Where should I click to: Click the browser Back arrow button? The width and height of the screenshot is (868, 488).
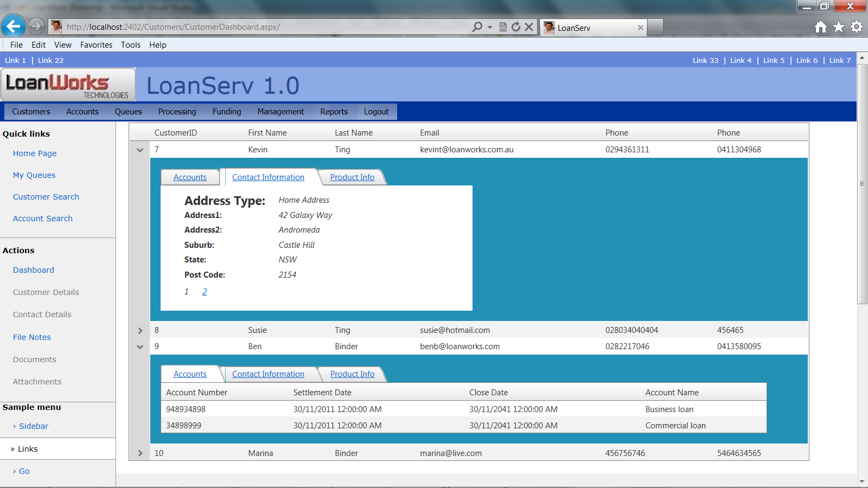[13, 26]
